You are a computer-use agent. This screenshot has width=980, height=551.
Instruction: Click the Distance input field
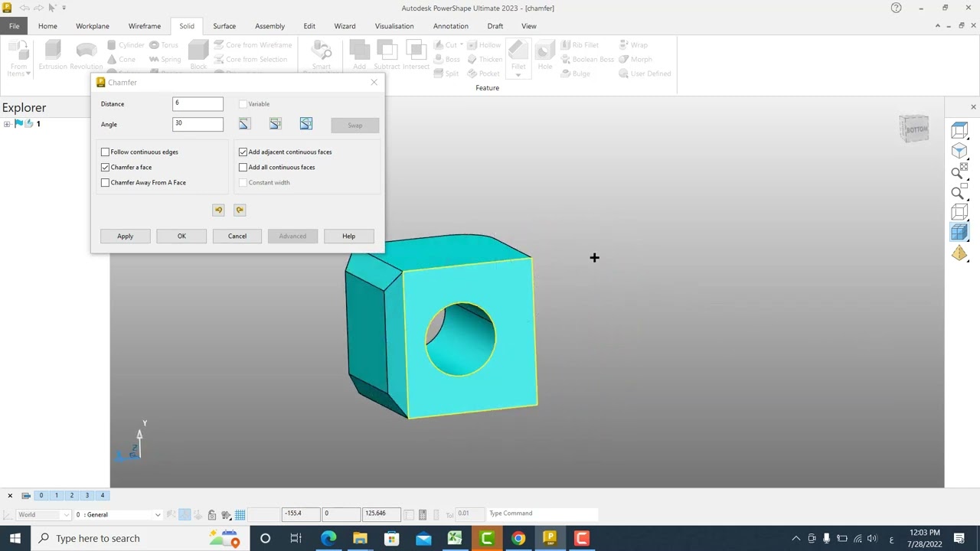[x=198, y=103]
